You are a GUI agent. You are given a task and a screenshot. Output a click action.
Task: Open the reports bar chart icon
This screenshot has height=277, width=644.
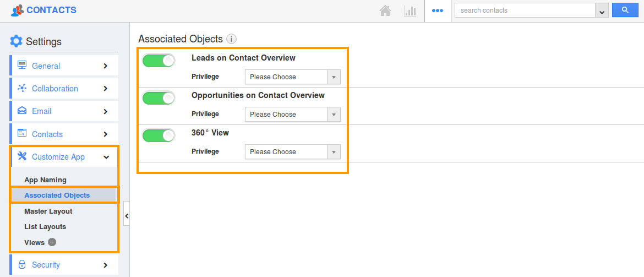[x=410, y=10]
